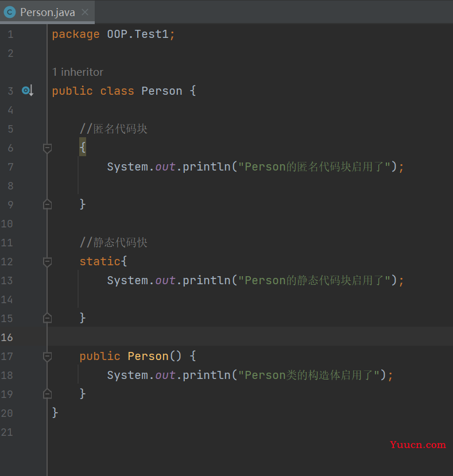Close the Person.java tab

coord(85,12)
